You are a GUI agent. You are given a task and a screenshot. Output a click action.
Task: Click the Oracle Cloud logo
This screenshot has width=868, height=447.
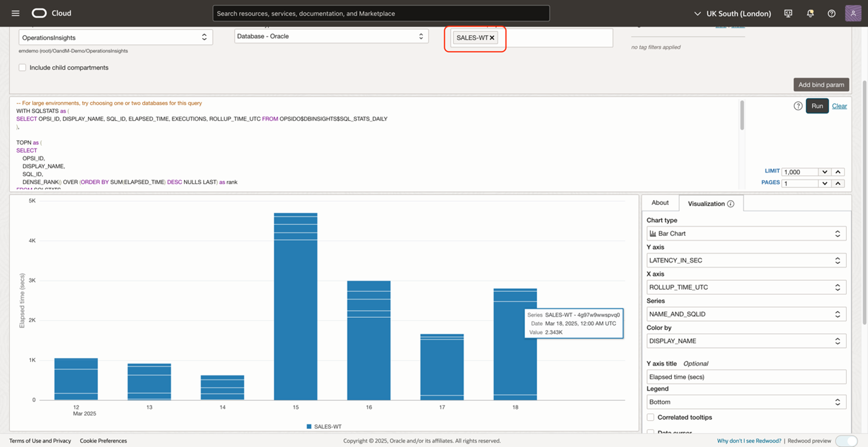[x=39, y=13]
